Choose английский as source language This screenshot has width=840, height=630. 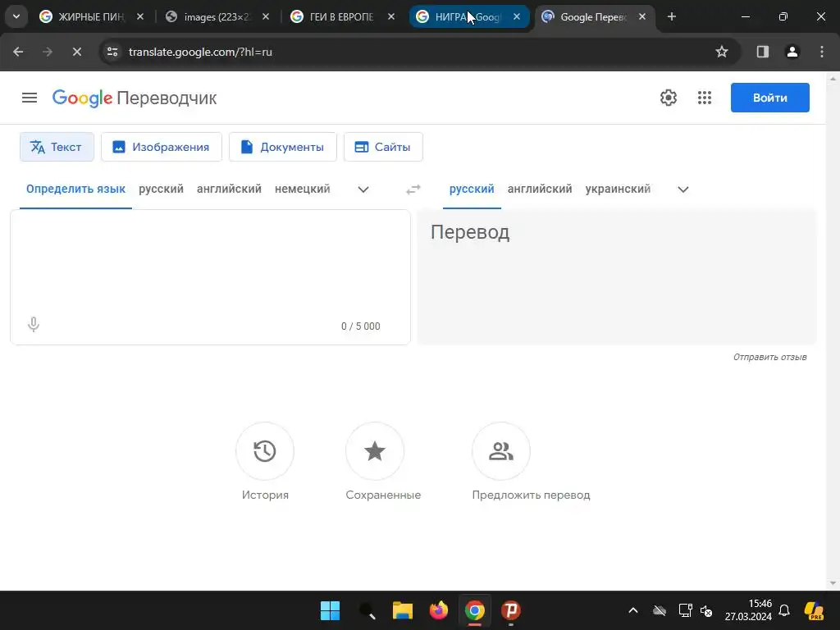(x=229, y=189)
